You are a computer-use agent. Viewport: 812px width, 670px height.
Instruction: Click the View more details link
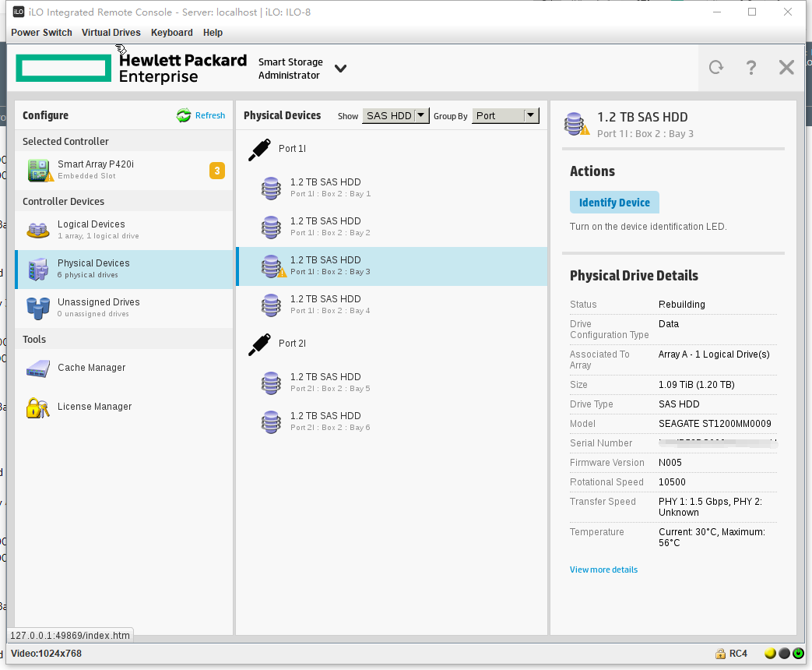[x=603, y=569]
